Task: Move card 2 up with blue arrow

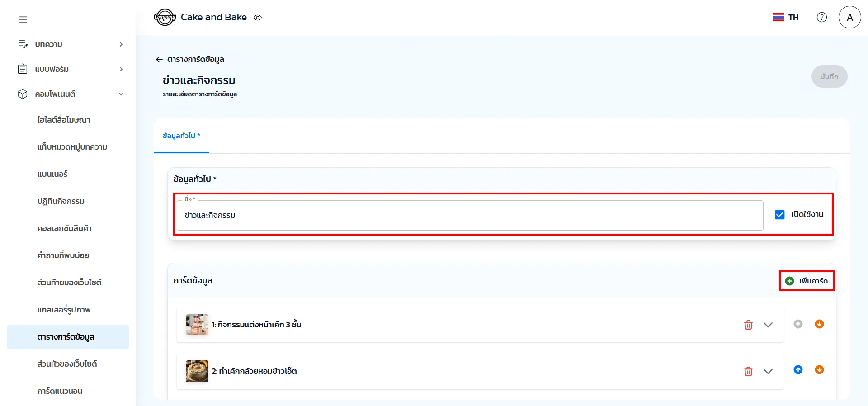Action: pos(798,370)
